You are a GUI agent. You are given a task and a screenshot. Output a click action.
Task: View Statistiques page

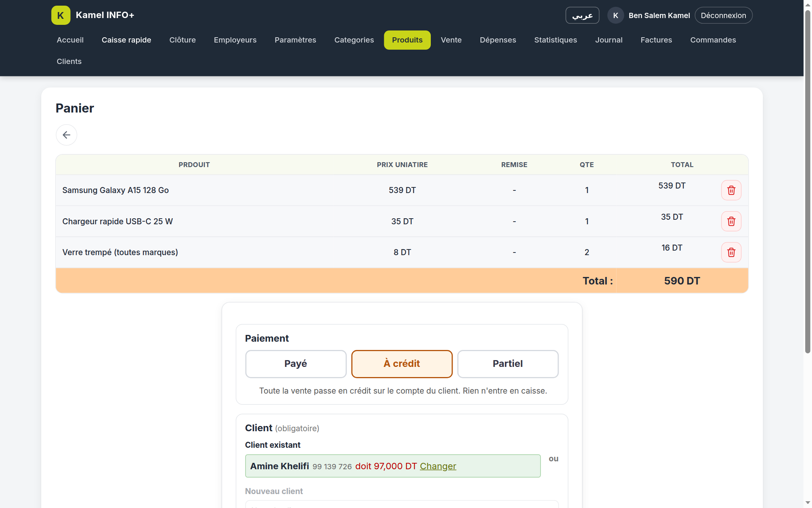coord(555,40)
